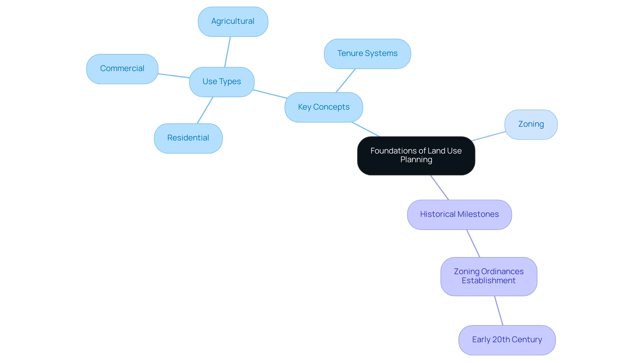Select the Commercial node
644x363 pixels.
pos(122,68)
